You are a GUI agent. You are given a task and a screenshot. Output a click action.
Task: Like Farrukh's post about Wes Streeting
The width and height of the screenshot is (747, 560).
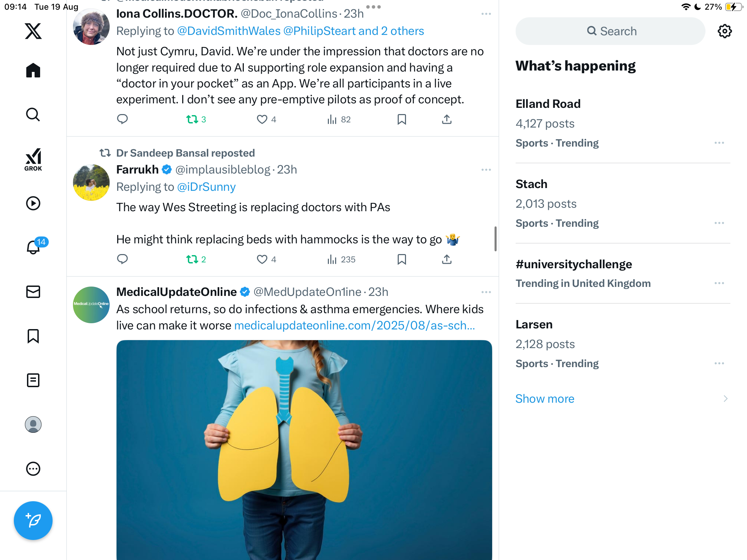click(x=262, y=259)
